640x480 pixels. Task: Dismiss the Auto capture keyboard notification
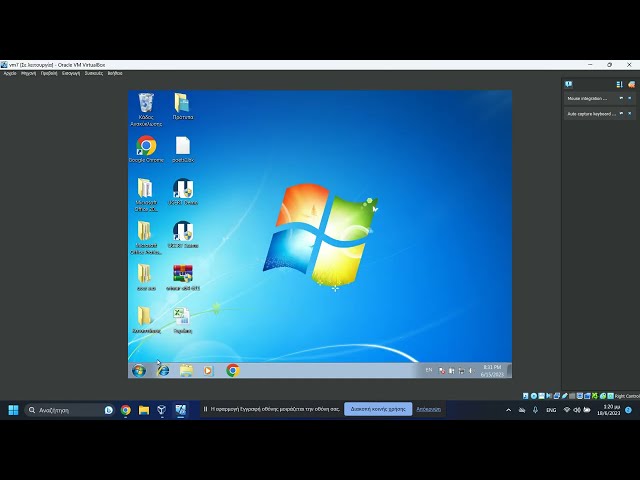pos(629,113)
